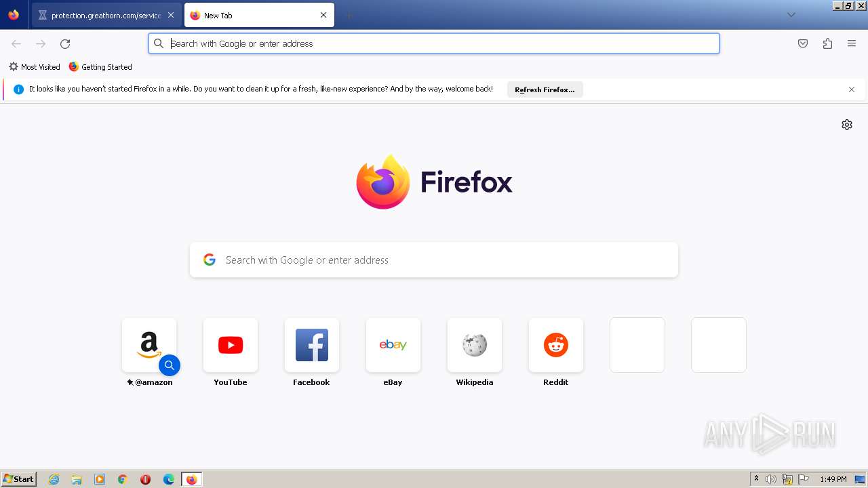Select Firefox taskbar button
Screen dimensions: 868x488
191,479
